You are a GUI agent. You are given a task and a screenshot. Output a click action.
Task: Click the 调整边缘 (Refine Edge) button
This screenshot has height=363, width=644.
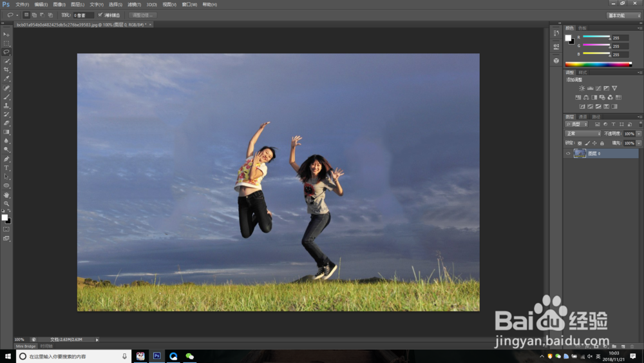click(x=142, y=15)
